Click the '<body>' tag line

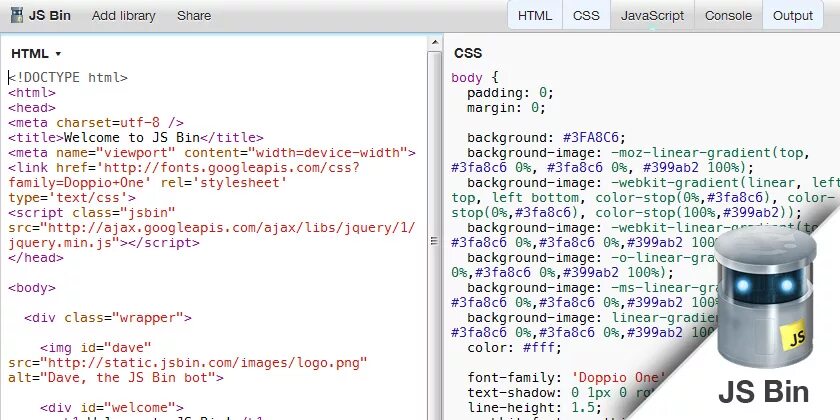[x=32, y=288]
